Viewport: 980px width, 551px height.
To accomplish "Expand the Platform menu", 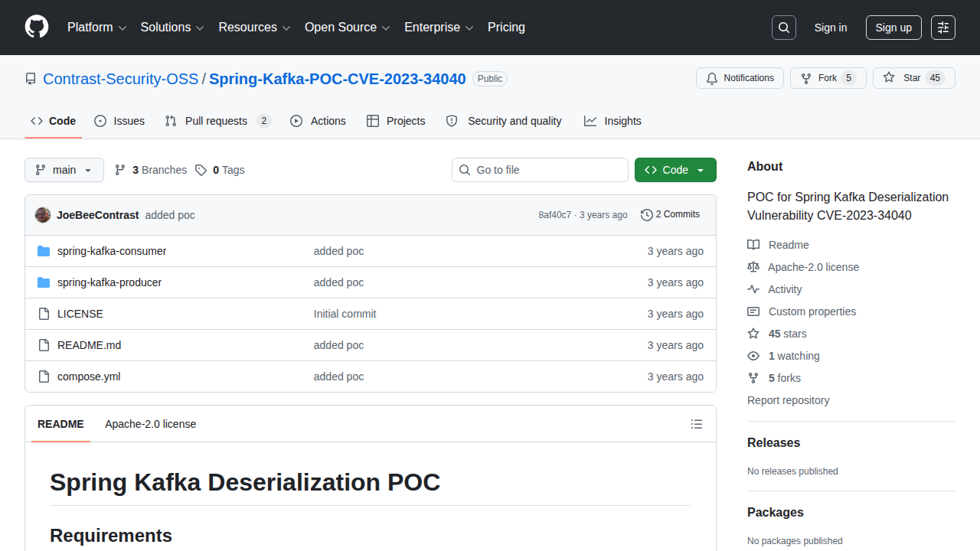I will point(96,28).
